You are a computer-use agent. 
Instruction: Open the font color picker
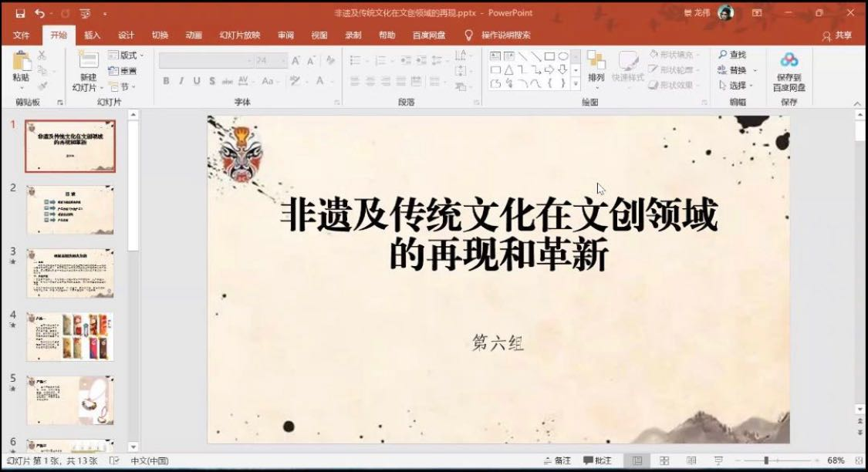coord(323,81)
